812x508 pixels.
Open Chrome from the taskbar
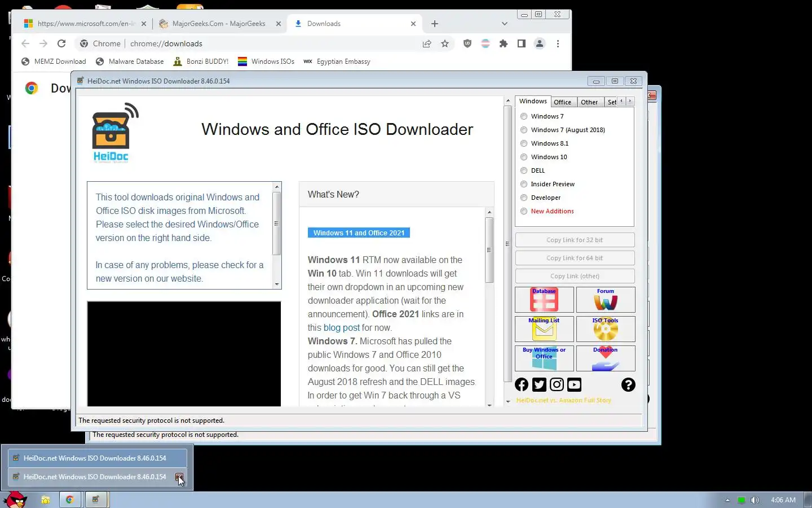pyautogui.click(x=70, y=500)
